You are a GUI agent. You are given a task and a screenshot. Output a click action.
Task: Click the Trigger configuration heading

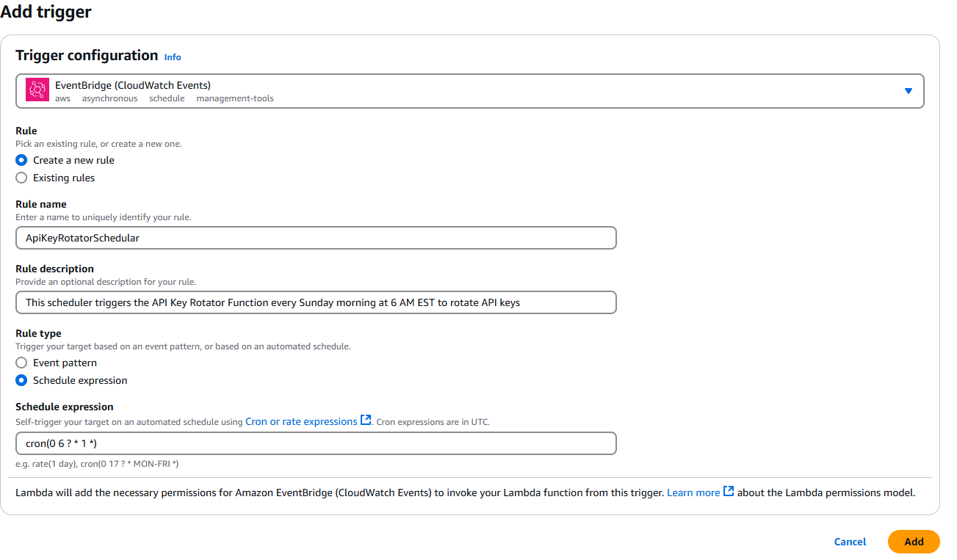point(87,56)
